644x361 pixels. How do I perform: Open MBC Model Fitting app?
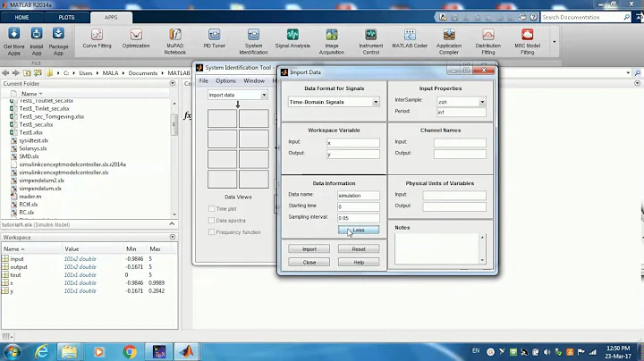point(528,41)
